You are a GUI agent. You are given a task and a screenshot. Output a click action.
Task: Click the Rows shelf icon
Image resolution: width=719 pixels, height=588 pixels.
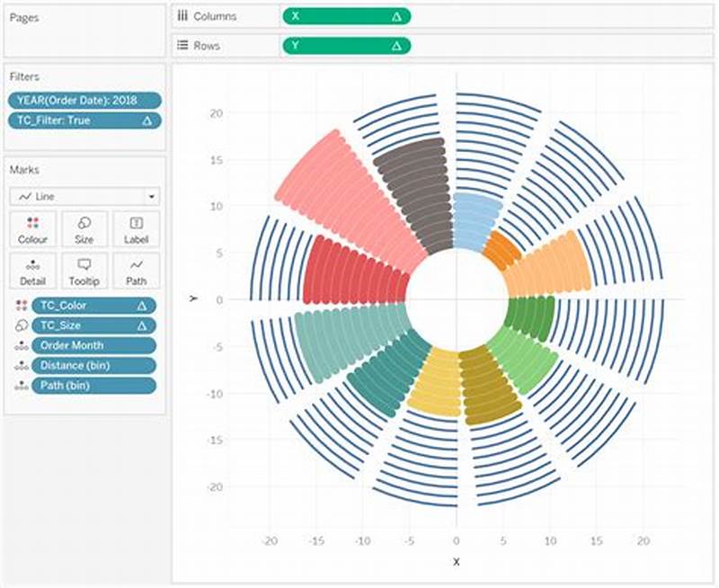[x=183, y=45]
